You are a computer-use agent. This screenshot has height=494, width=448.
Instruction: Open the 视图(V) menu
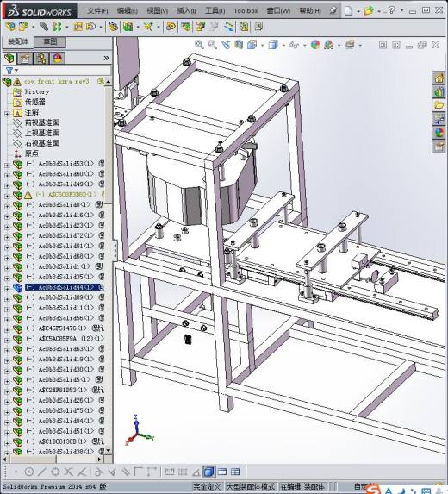pos(157,10)
